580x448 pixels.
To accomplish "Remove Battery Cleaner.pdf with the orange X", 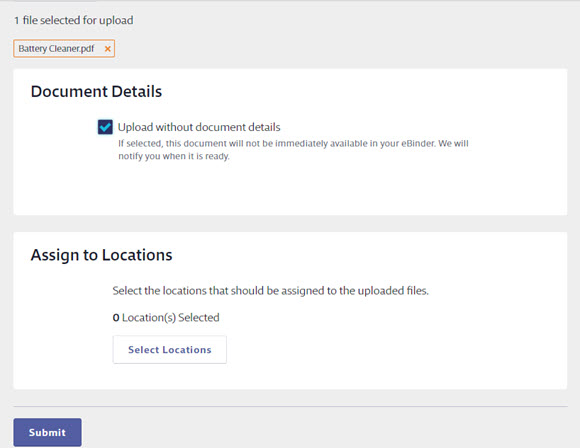I will (x=107, y=49).
